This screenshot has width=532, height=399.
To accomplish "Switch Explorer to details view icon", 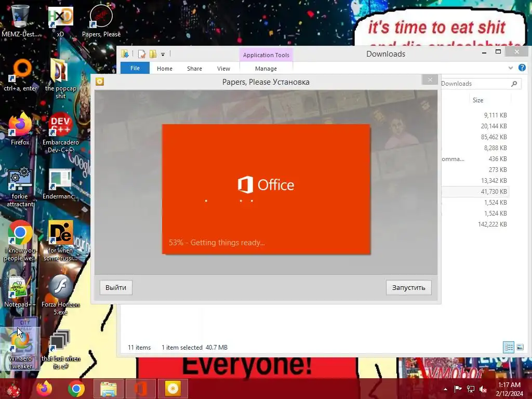I will pos(508,347).
